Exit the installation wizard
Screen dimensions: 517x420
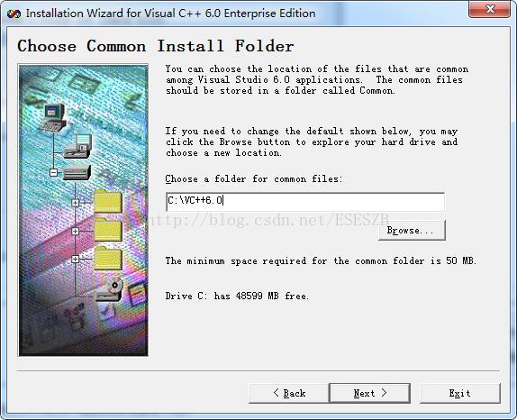point(460,393)
